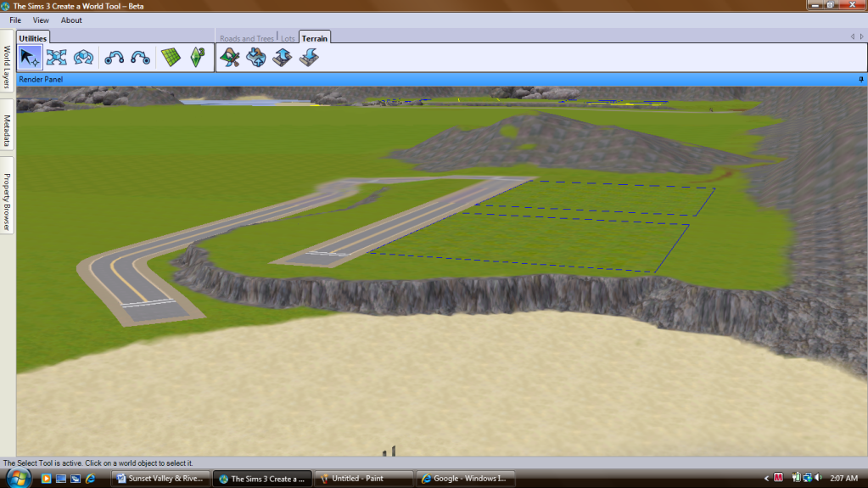Switch to the Lots tab
The height and width of the screenshot is (488, 868).
pyautogui.click(x=288, y=38)
